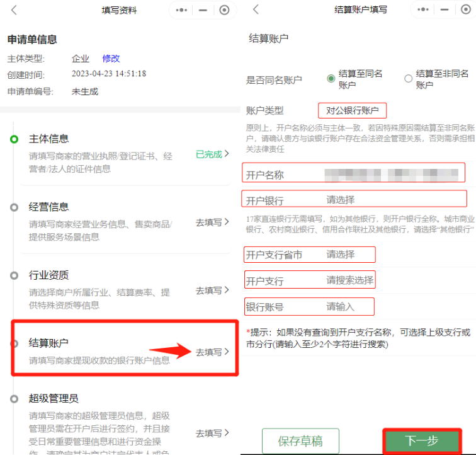Click the 请填写商家经营业务信息 description
Viewport: 476px width, 455px height.
click(x=101, y=231)
